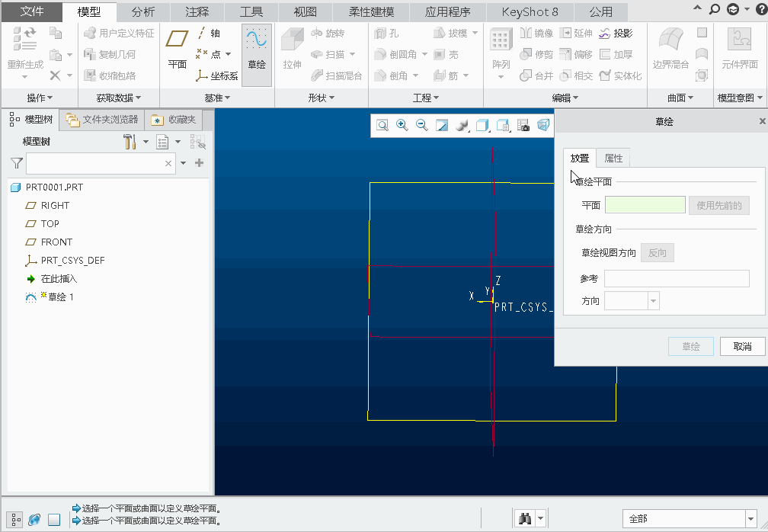
Task: Switch to the 分析 (Analysis) ribbon tab
Action: pyautogui.click(x=143, y=11)
